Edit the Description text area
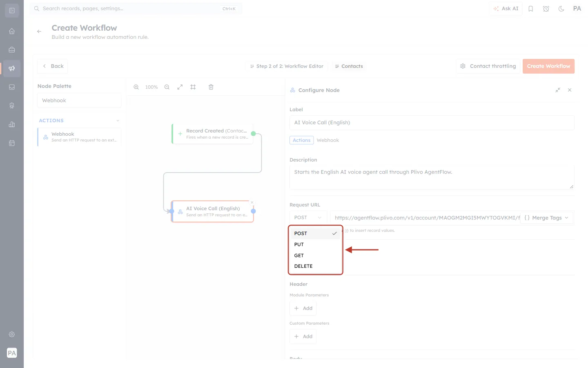 coord(432,177)
